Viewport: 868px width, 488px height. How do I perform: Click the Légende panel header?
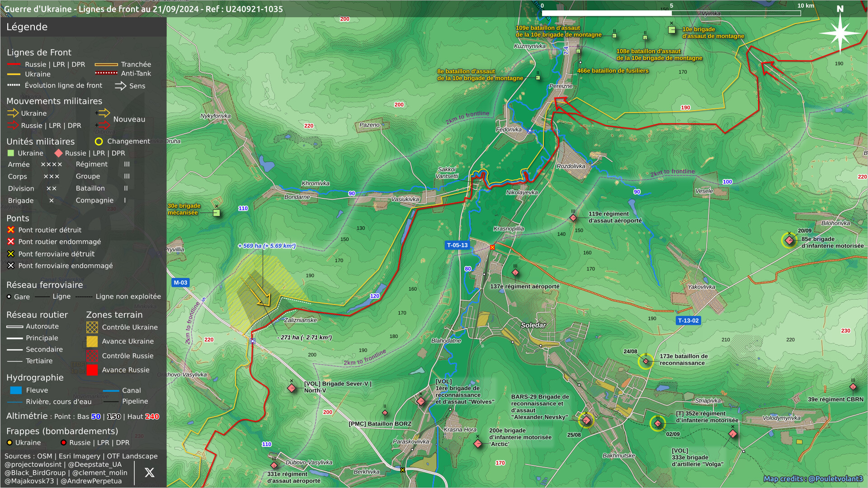point(27,27)
